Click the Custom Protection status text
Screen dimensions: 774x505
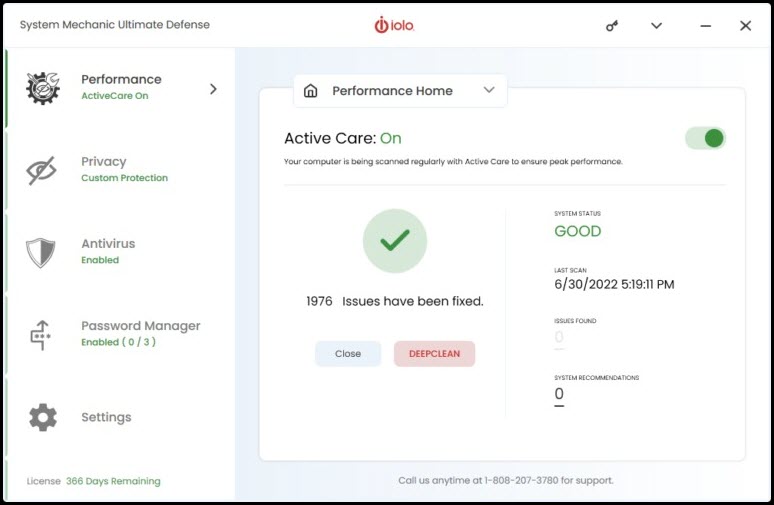tap(124, 178)
